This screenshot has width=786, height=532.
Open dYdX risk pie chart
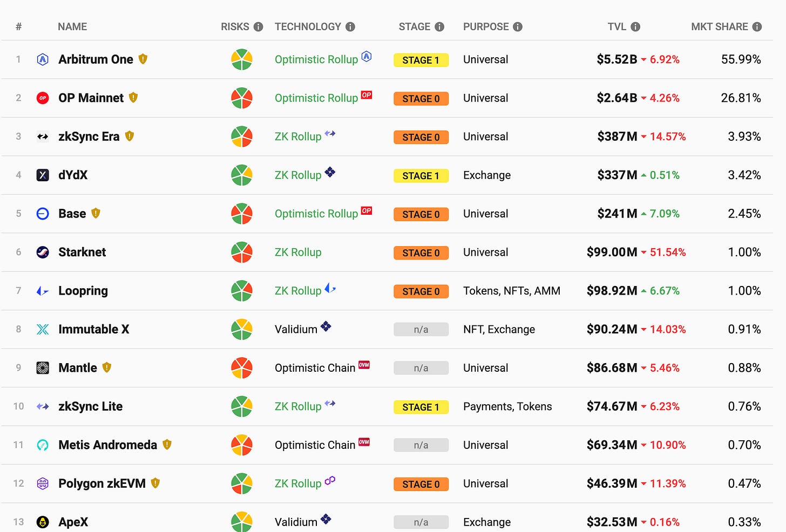click(242, 175)
